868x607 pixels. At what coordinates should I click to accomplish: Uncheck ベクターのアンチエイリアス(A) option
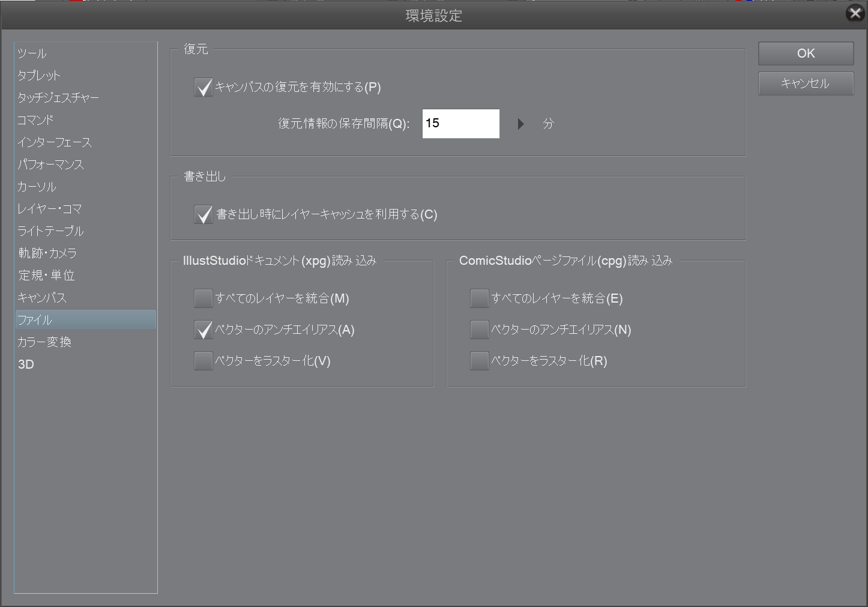[x=203, y=330]
